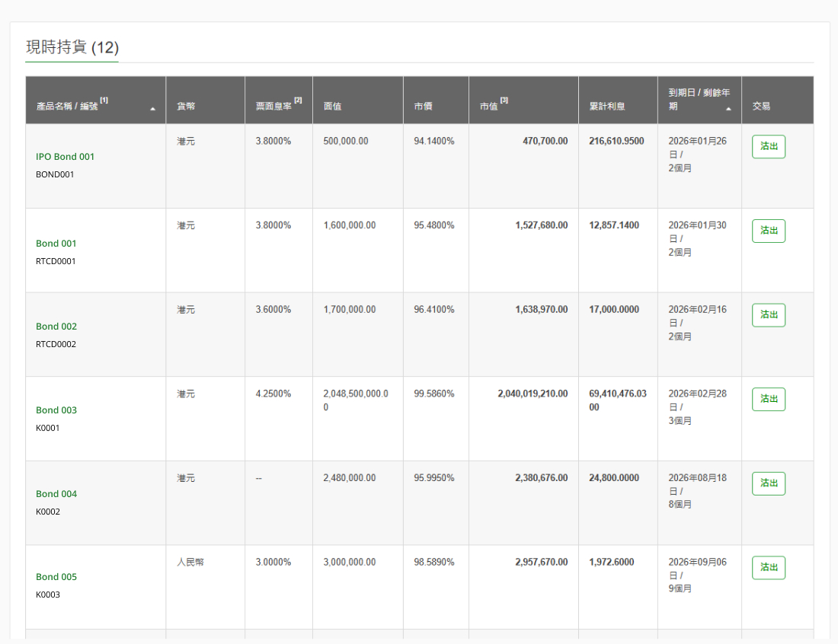Click 沽出 in Bond 002 row
The image size is (838, 644).
tap(768, 315)
